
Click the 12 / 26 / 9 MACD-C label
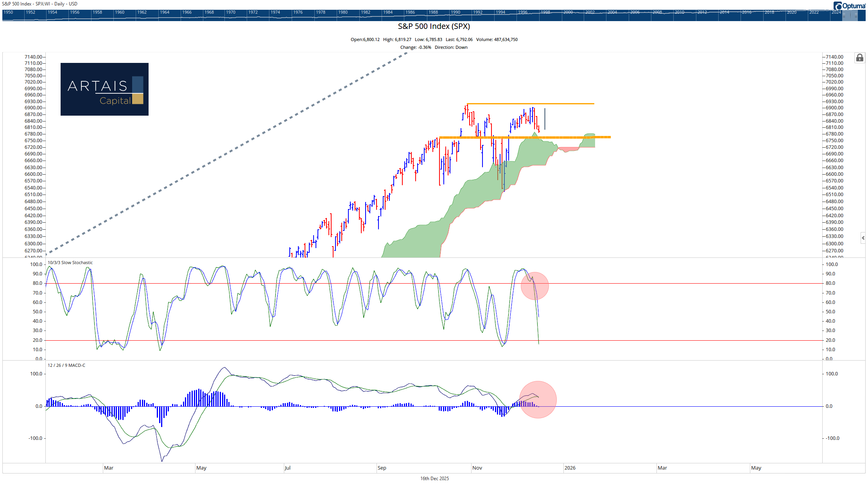pyautogui.click(x=66, y=365)
